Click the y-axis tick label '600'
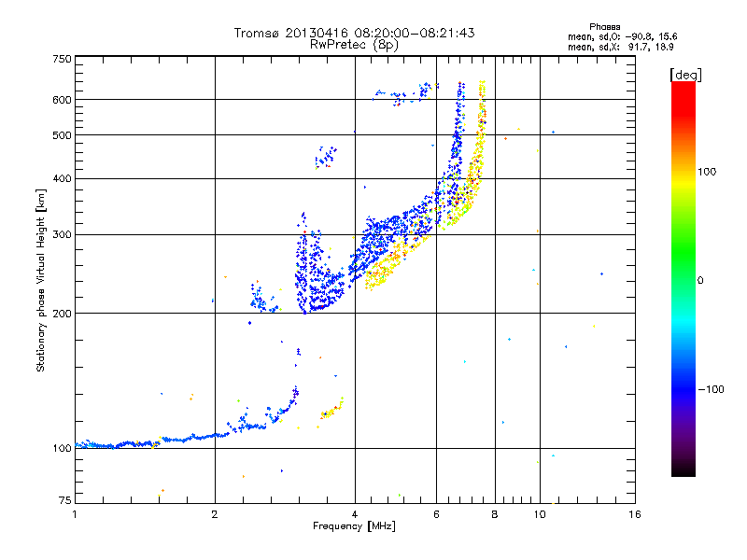 (62, 100)
